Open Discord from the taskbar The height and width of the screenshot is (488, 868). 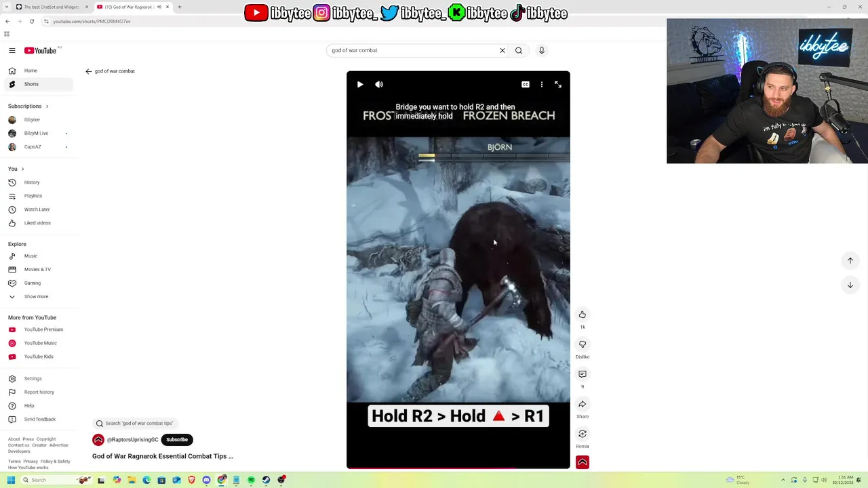click(206, 480)
